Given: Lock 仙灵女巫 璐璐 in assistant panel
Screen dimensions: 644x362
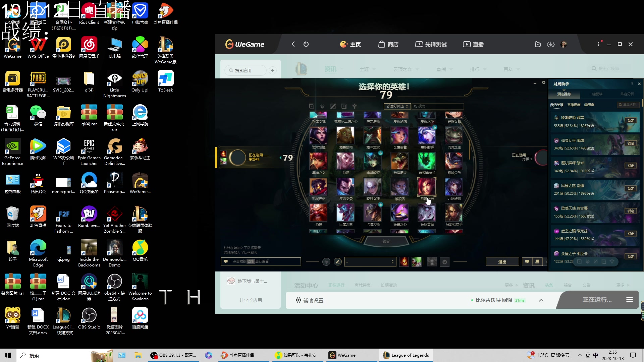Looking at the screenshot, I should pyautogui.click(x=631, y=143).
